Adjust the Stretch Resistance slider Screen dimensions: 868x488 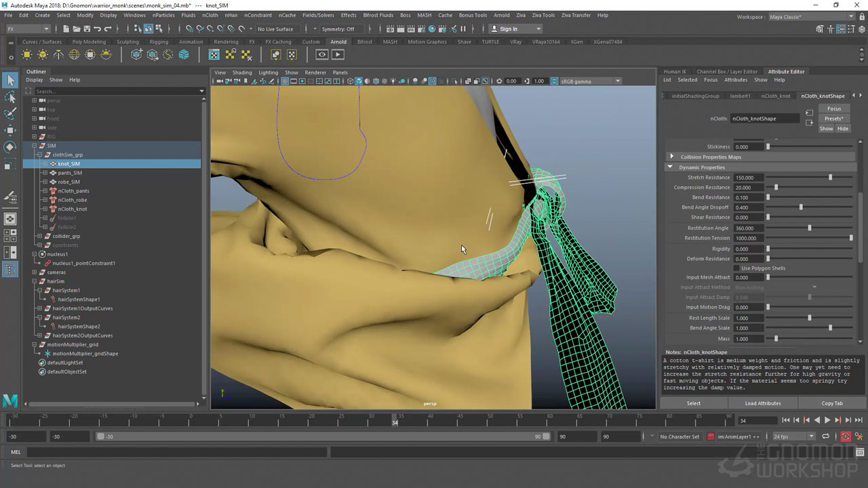830,178
